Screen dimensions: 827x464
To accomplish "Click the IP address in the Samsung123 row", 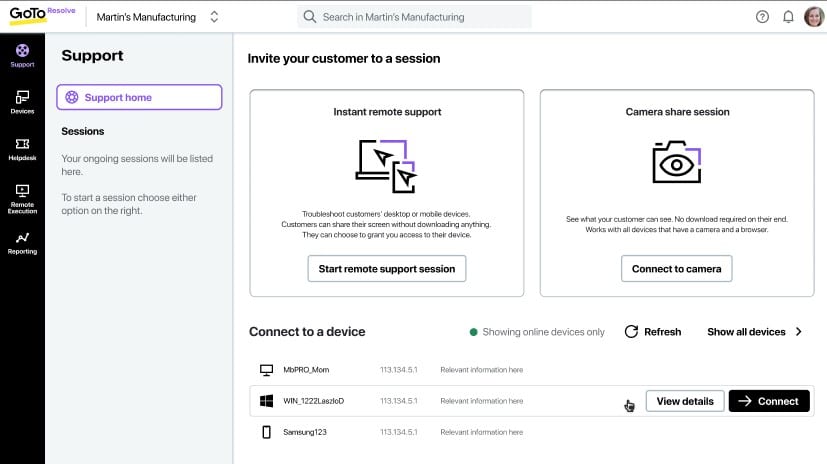I will [x=399, y=432].
